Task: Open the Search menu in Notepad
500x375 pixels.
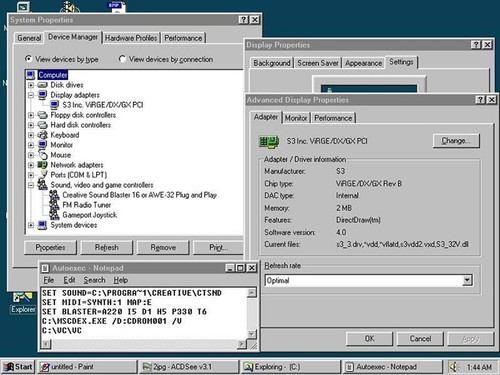Action: point(94,280)
